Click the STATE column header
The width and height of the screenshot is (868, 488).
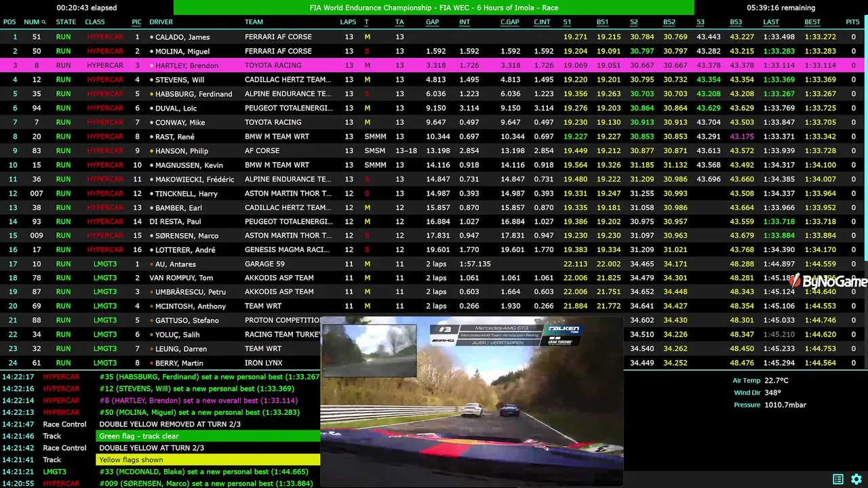click(66, 22)
